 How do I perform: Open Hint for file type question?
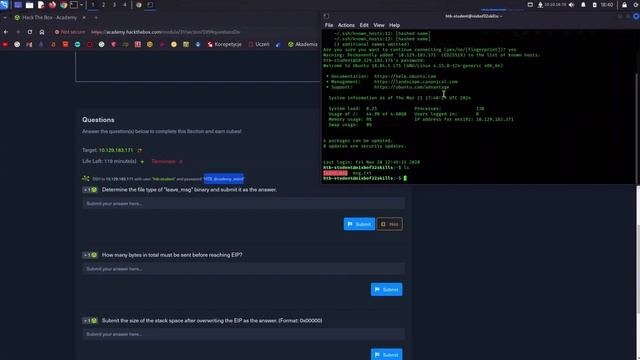click(x=389, y=224)
